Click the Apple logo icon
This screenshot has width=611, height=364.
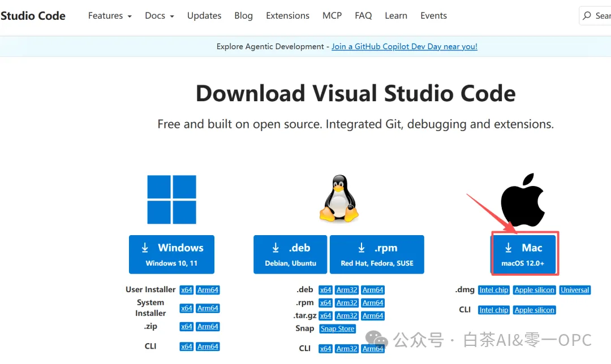(x=523, y=200)
